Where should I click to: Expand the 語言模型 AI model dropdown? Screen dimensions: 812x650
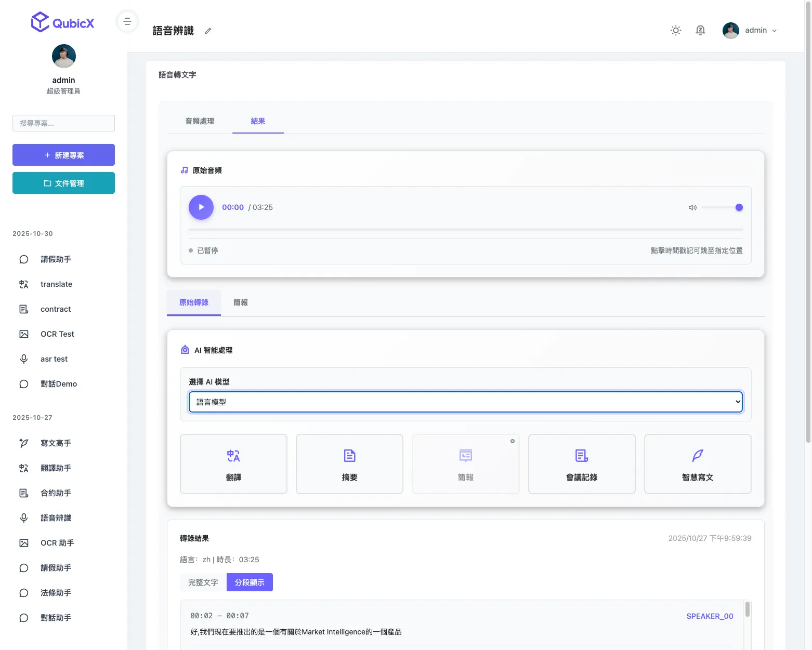pyautogui.click(x=465, y=402)
